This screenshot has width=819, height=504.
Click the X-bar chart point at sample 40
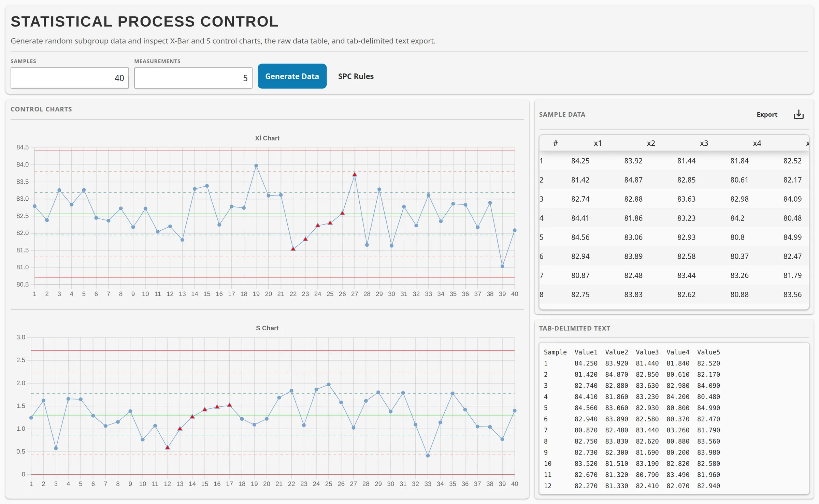(x=515, y=230)
